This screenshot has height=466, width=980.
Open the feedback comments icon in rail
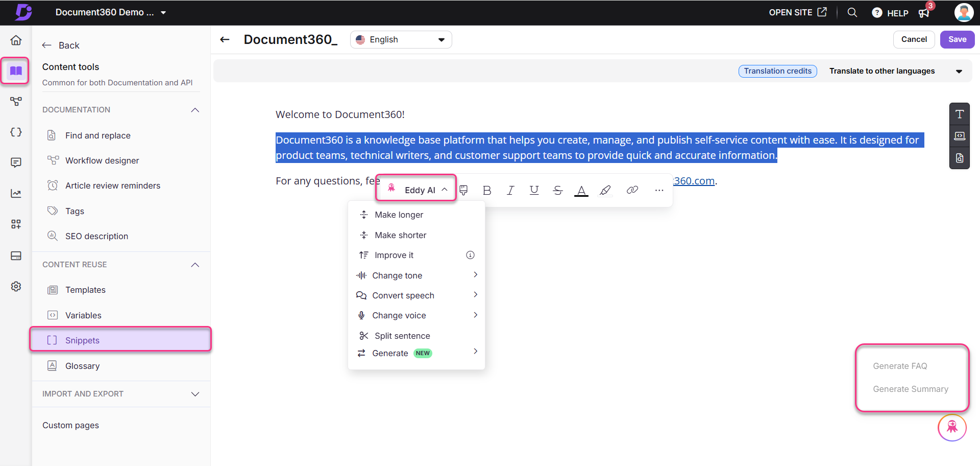tap(16, 162)
